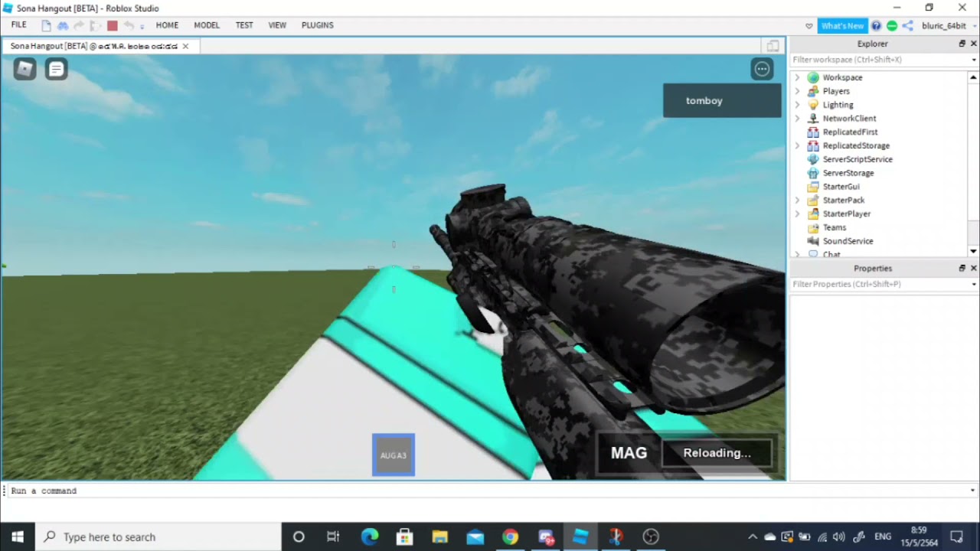Click the New file icon in quick access toolbar
This screenshot has width=980, height=551.
47,25
